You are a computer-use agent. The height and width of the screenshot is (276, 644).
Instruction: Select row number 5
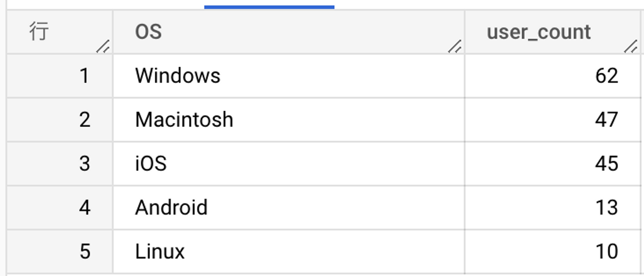tap(60, 251)
